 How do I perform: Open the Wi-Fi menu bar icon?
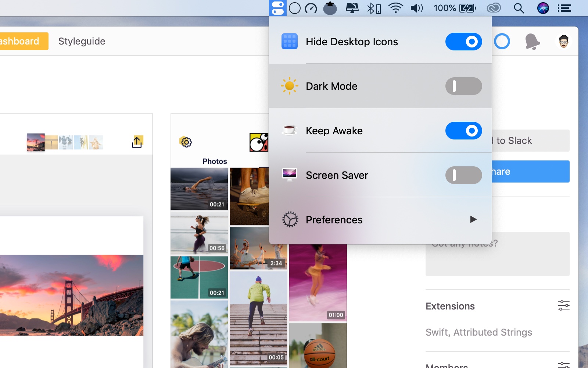[395, 8]
